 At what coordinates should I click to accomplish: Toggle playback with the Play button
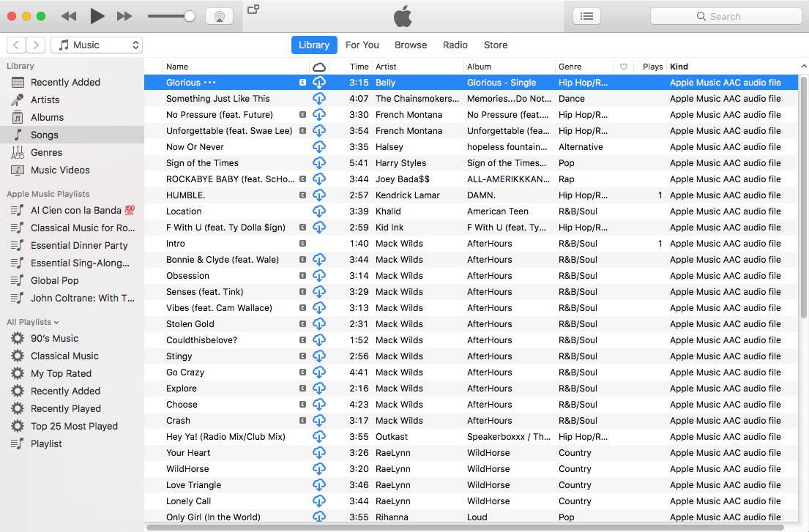(x=97, y=15)
